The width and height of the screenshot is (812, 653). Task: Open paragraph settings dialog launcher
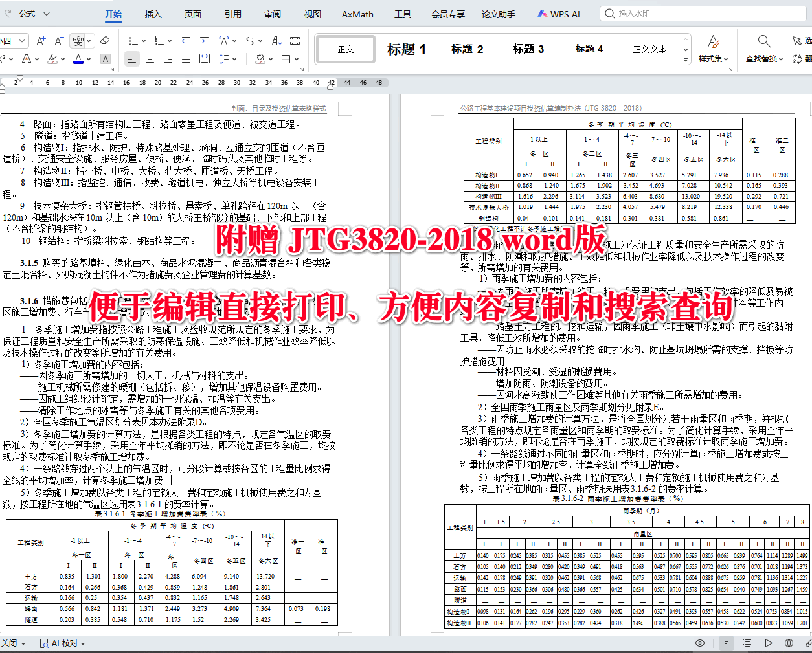tap(300, 69)
